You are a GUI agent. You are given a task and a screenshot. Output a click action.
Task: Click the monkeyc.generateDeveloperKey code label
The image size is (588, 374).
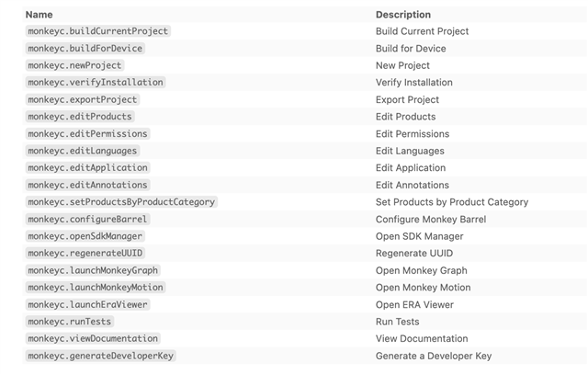click(x=100, y=356)
